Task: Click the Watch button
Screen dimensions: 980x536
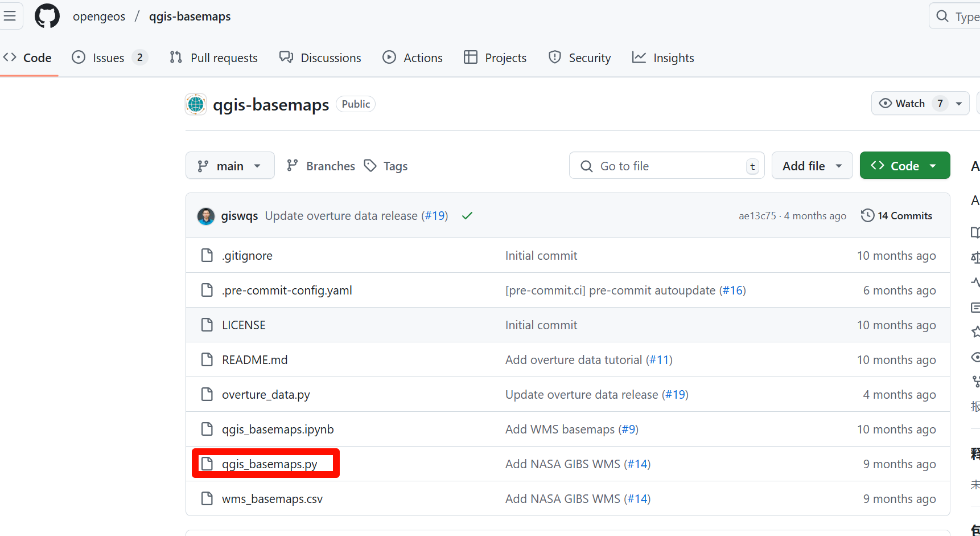Action: (909, 103)
